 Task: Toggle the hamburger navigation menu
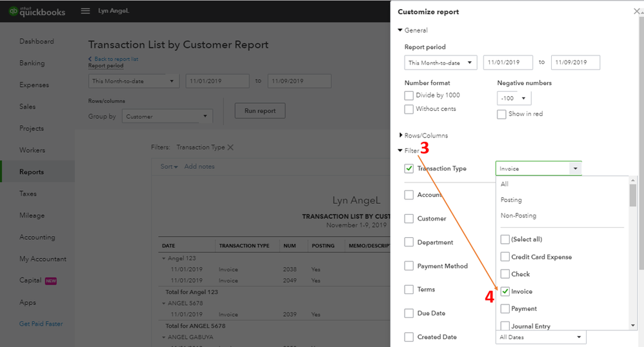point(85,11)
